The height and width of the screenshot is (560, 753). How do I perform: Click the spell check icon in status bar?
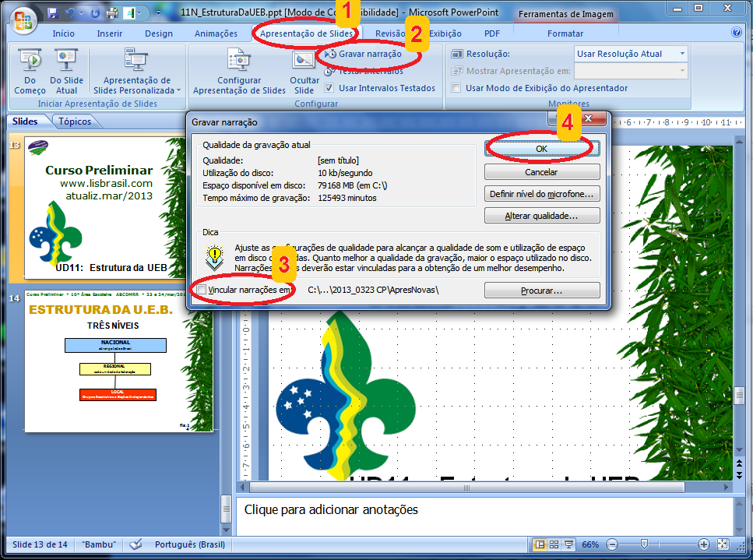136,544
